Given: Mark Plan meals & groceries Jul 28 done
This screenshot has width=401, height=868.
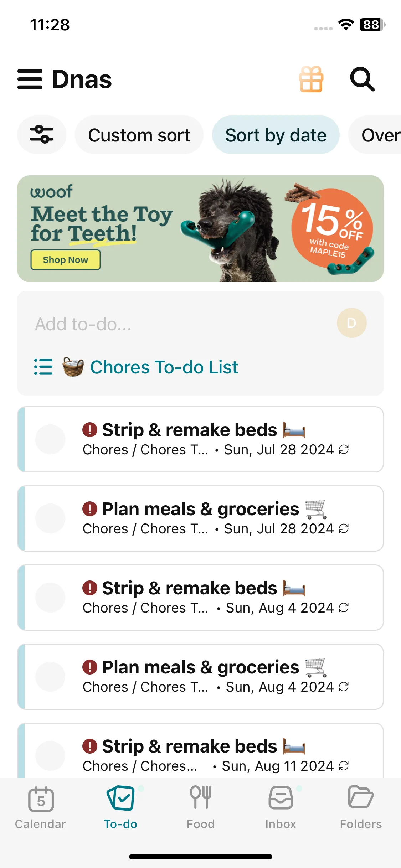Looking at the screenshot, I should click(x=50, y=518).
